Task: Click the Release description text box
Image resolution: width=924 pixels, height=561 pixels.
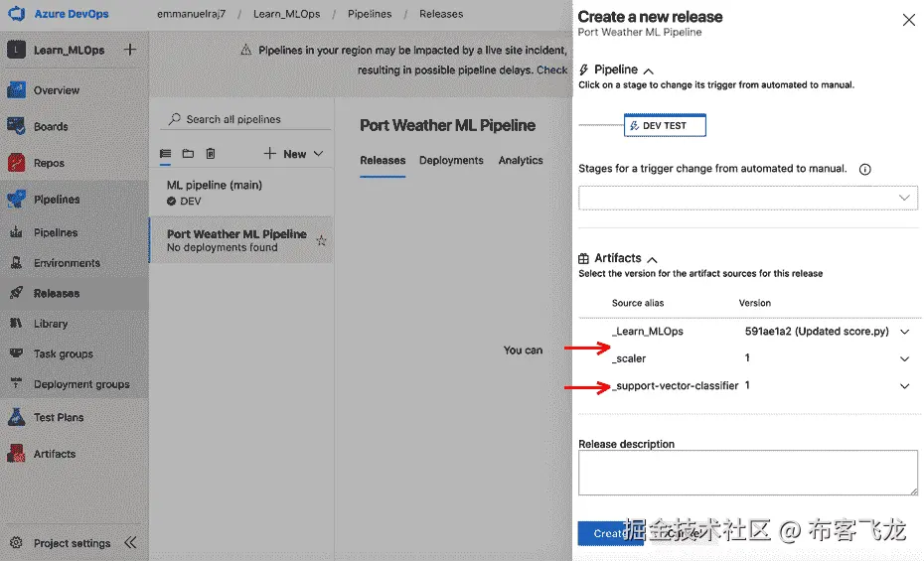Action: tap(748, 473)
